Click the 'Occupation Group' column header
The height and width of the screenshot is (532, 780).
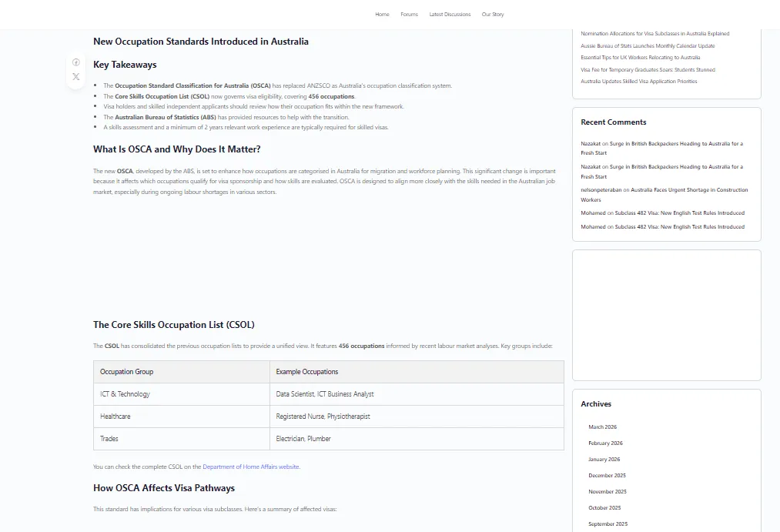click(x=182, y=372)
